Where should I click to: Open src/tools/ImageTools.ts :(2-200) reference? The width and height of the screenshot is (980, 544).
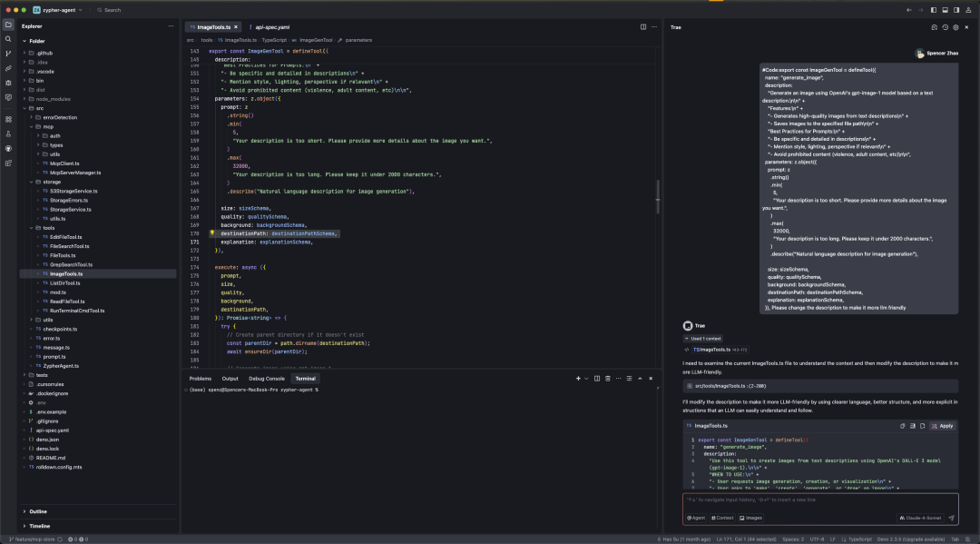tap(820, 386)
